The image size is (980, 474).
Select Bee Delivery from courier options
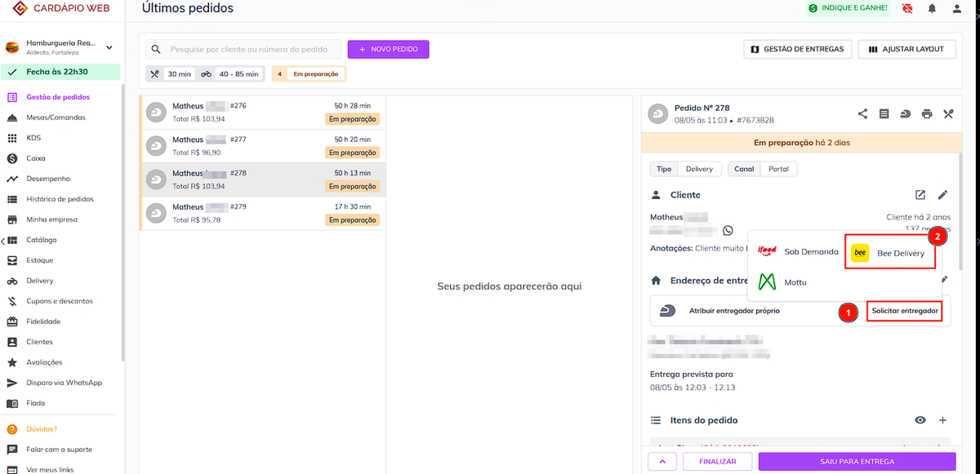pos(889,254)
